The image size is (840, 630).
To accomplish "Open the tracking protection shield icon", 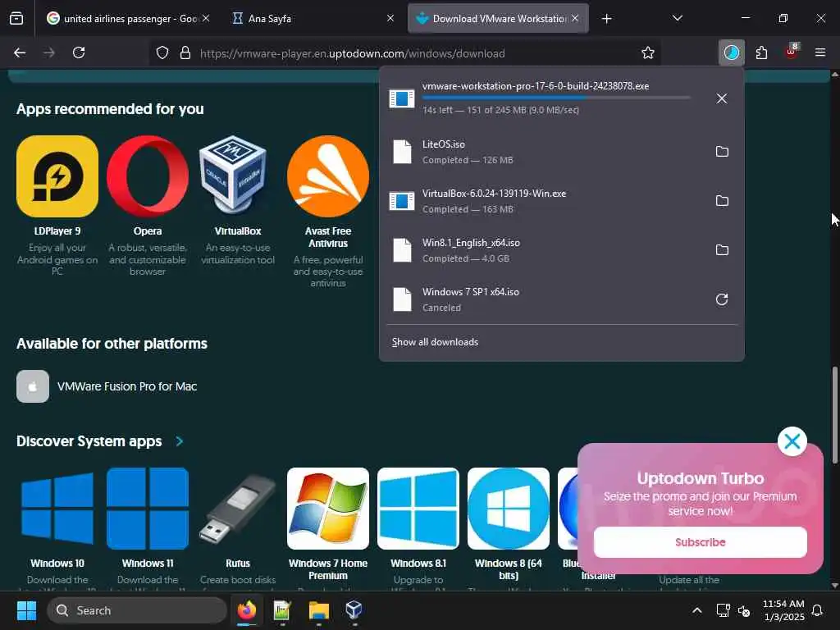I will 162,52.
